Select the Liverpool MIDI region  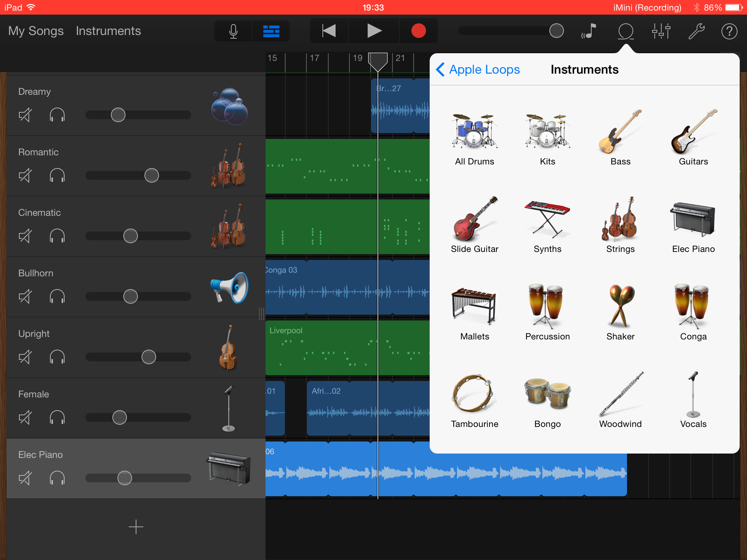tap(347, 348)
